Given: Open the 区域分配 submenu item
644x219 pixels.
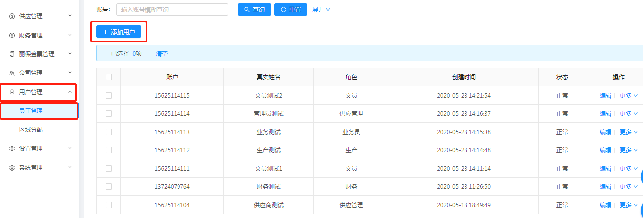Looking at the screenshot, I should click(31, 130).
